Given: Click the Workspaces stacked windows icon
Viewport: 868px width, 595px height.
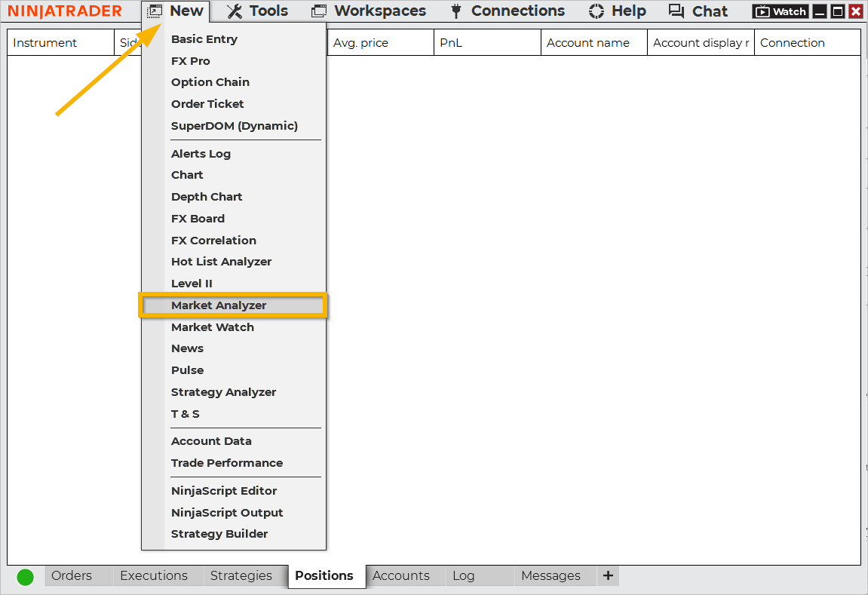Looking at the screenshot, I should tap(319, 11).
